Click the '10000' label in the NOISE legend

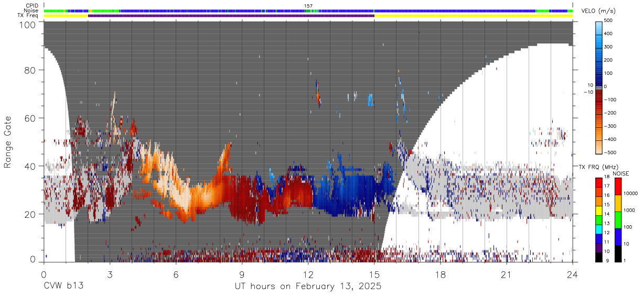[x=630, y=194]
